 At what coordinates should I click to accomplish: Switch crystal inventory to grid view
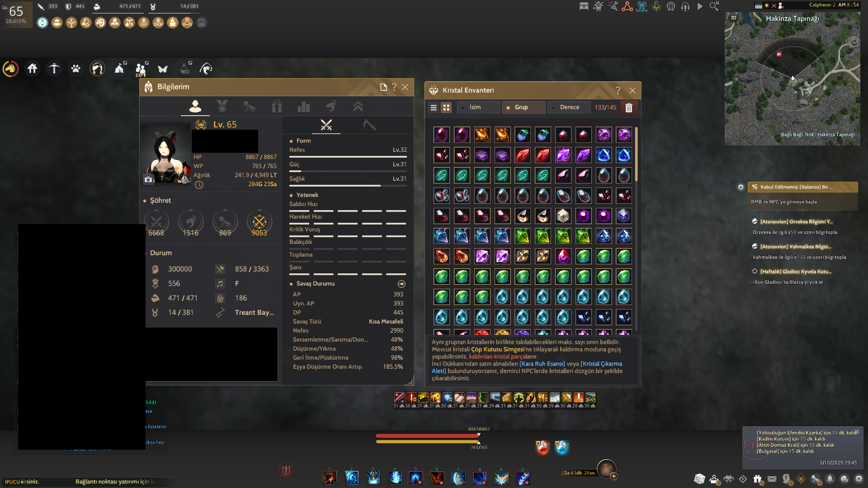[446, 108]
